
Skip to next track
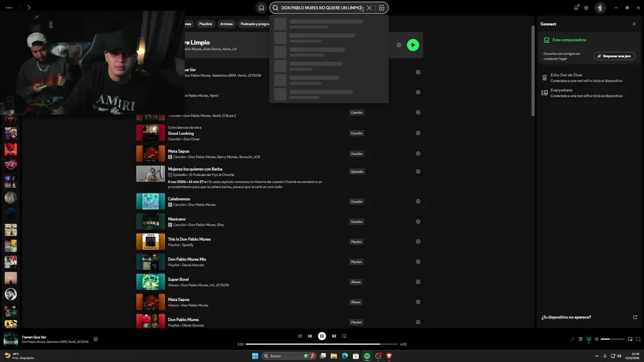[334, 336]
